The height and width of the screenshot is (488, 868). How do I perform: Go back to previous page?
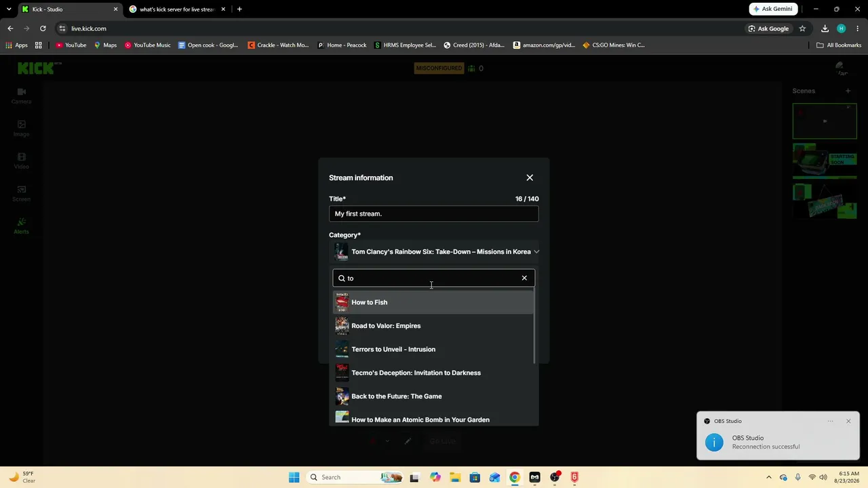pos(10,28)
